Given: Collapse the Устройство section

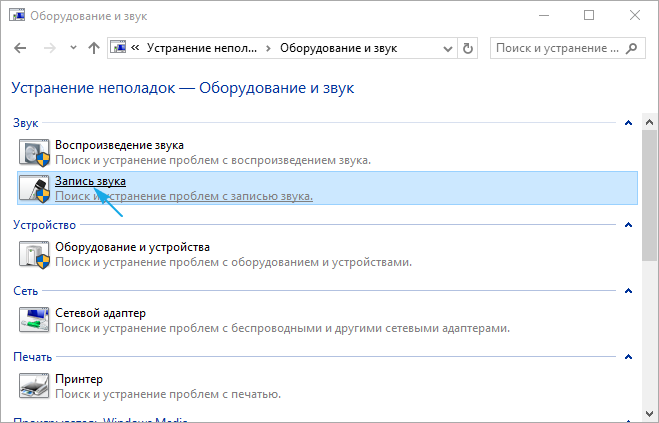Looking at the screenshot, I should [628, 226].
